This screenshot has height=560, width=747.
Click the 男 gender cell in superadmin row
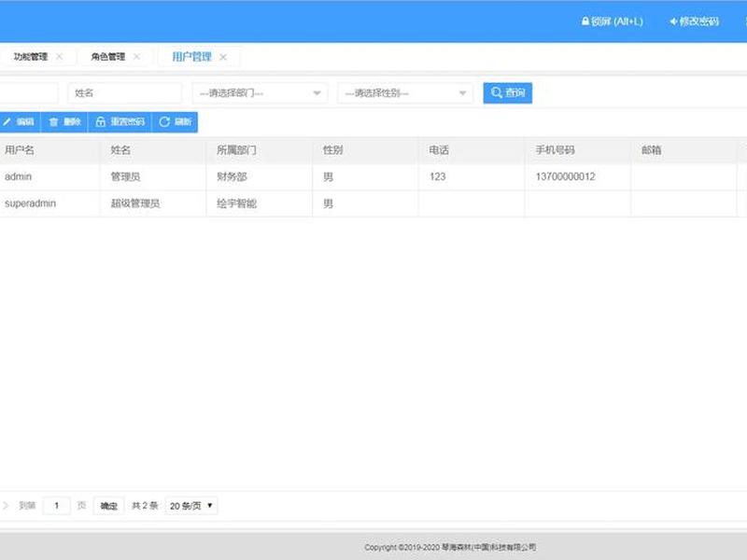365,203
